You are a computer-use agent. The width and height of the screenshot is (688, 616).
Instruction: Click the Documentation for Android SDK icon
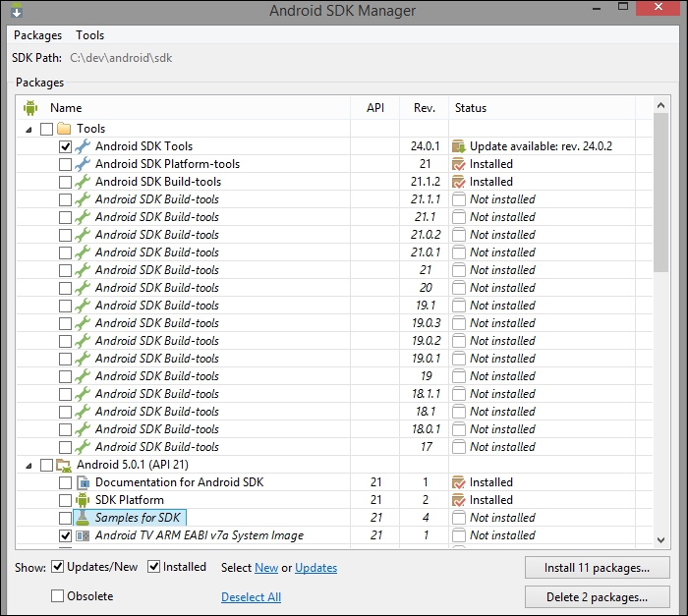(83, 482)
